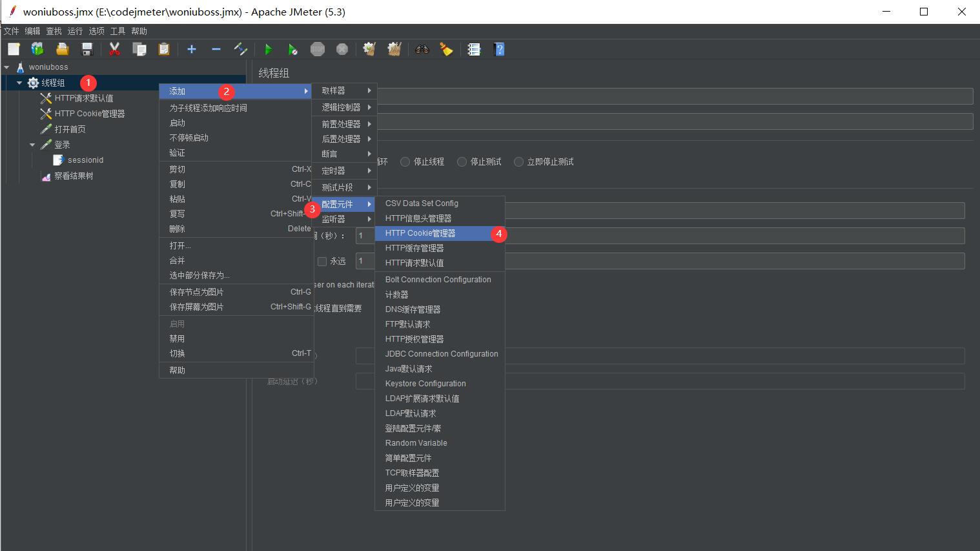This screenshot has height=551, width=980.
Task: Choose HTTP Cookie管理器 in the 配置元件 submenu
Action: coord(440,233)
